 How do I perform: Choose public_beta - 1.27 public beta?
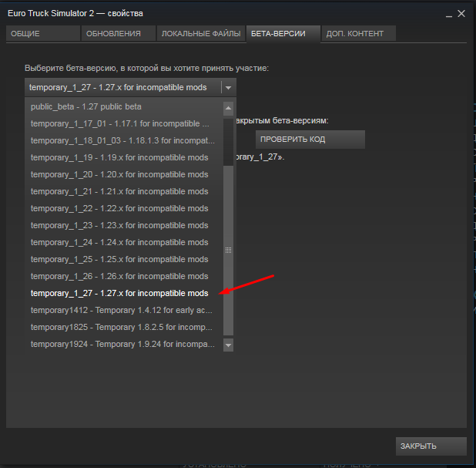pyautogui.click(x=123, y=106)
